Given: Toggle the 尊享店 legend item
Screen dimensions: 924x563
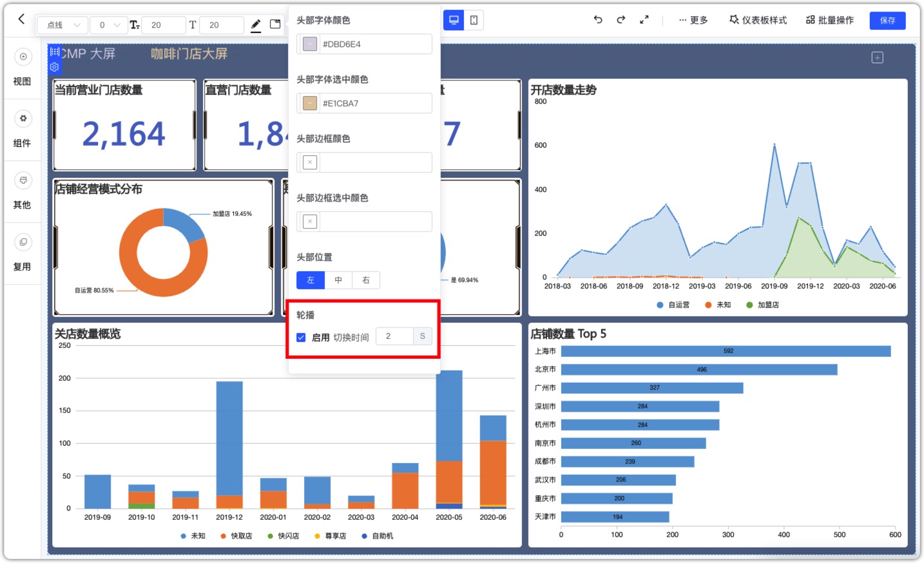Looking at the screenshot, I should (x=330, y=536).
